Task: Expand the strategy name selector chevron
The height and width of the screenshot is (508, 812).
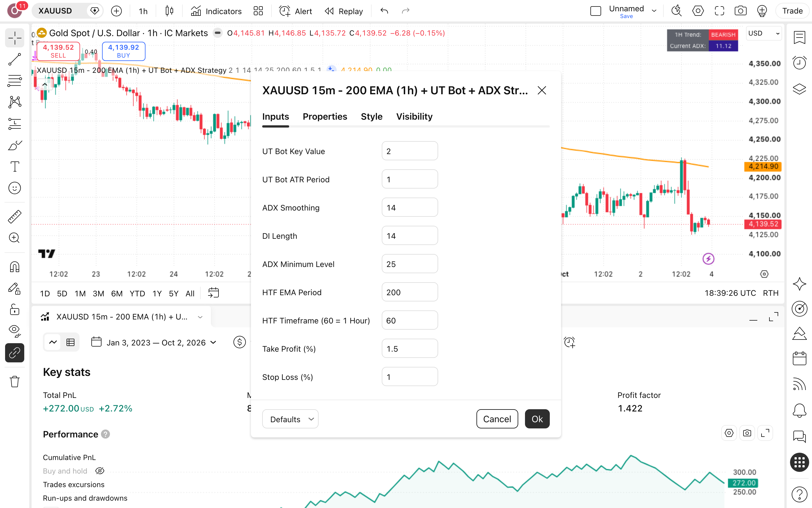Action: pyautogui.click(x=200, y=317)
